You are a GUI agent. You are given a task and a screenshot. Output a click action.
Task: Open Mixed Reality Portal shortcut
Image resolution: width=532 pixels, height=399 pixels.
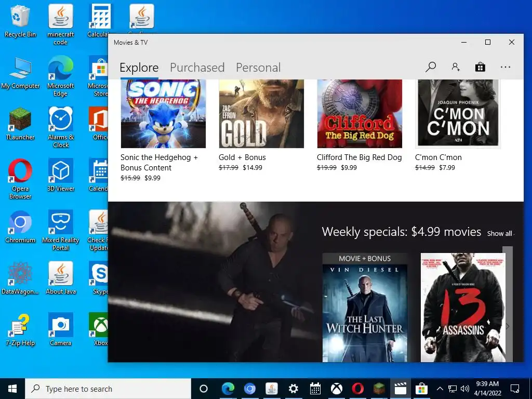pos(60,231)
